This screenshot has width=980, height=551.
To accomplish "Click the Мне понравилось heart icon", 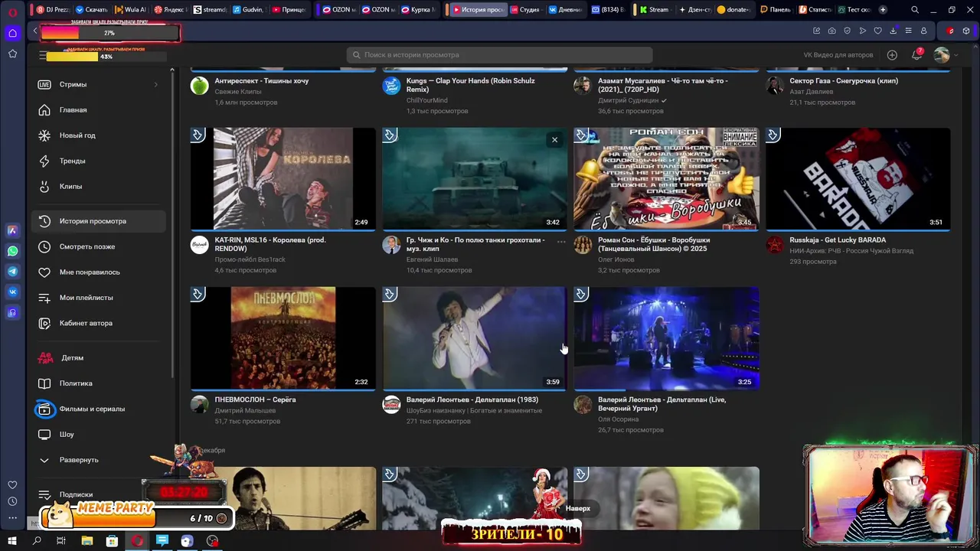I will coord(44,272).
